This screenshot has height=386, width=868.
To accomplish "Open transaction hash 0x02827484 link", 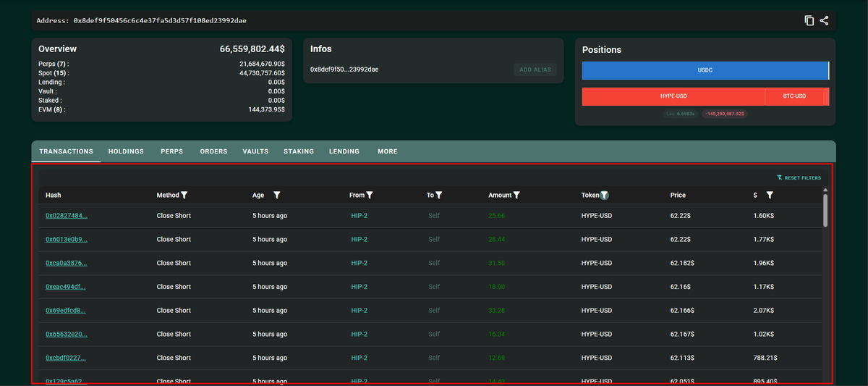I will pyautogui.click(x=67, y=216).
